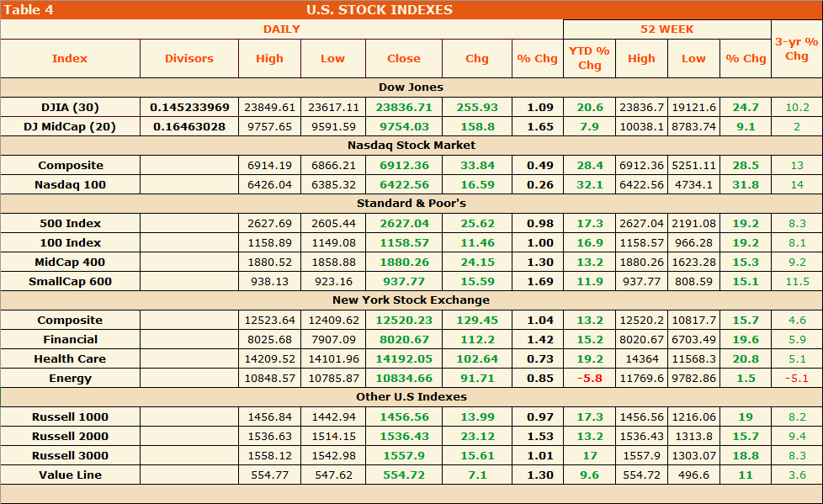Click the divisor value 0.16463028
Image resolution: width=823 pixels, height=504 pixels.
point(189,126)
